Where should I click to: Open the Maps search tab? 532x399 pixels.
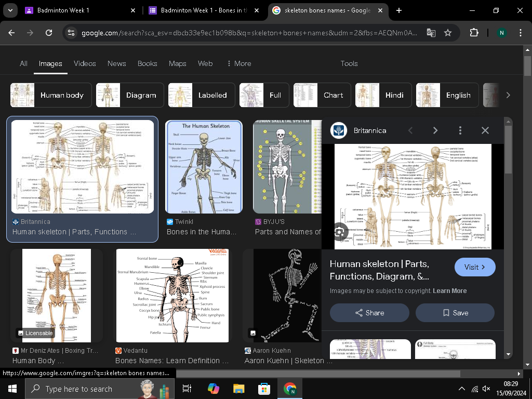(x=178, y=63)
